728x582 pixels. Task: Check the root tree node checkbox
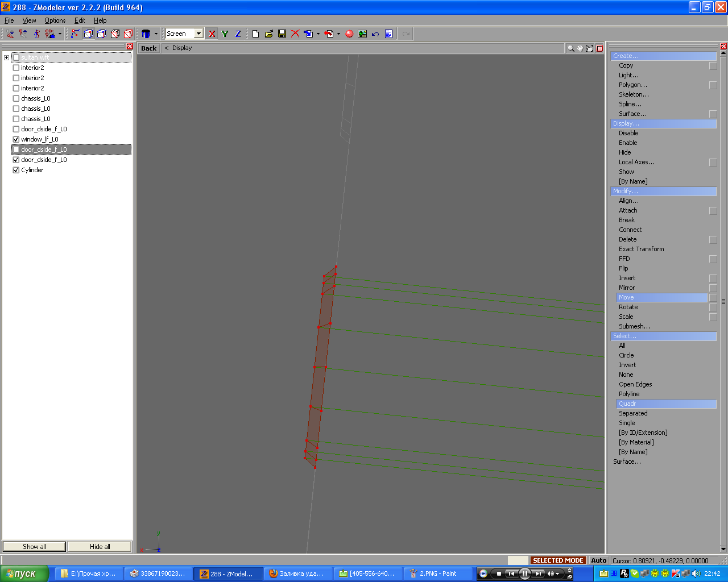tap(16, 57)
